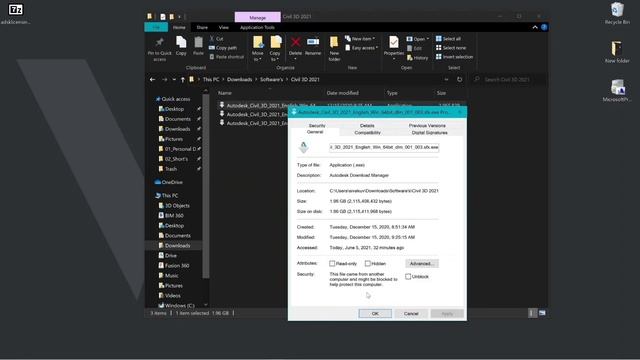Click Downloads in the address breadcrumb

[x=239, y=80]
